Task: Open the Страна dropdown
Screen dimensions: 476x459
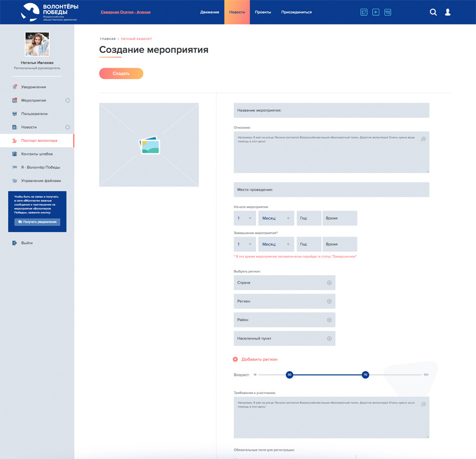Action: (x=284, y=283)
